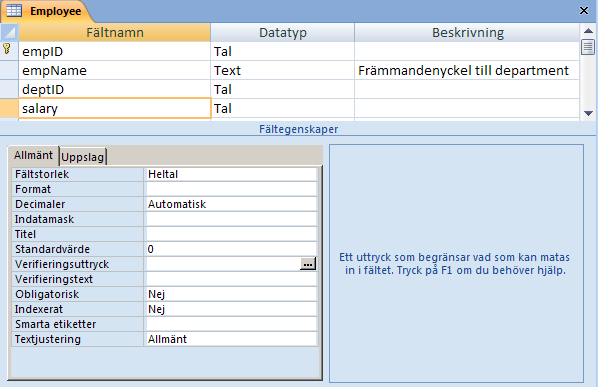The image size is (598, 387).
Task: Click the Fältnamn column header
Action: click(x=115, y=32)
